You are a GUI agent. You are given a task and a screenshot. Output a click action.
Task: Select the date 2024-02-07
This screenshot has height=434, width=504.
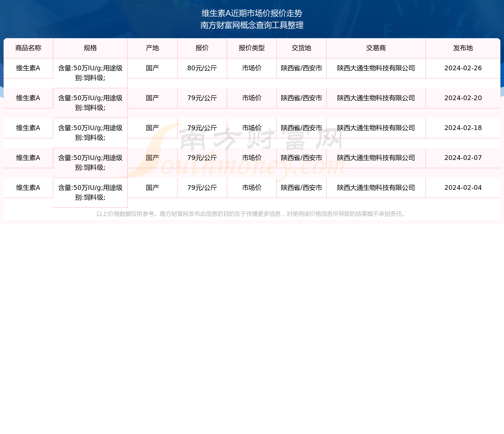pyautogui.click(x=463, y=158)
